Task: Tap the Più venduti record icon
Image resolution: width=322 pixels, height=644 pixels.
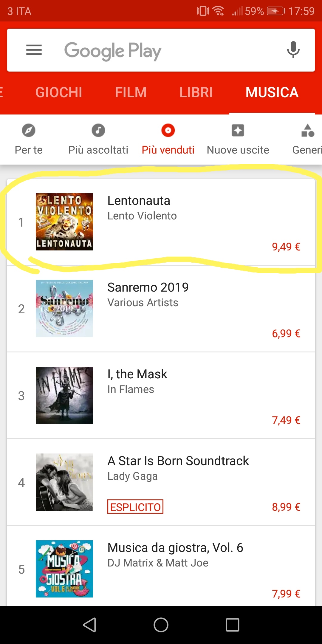Action: 168,131
